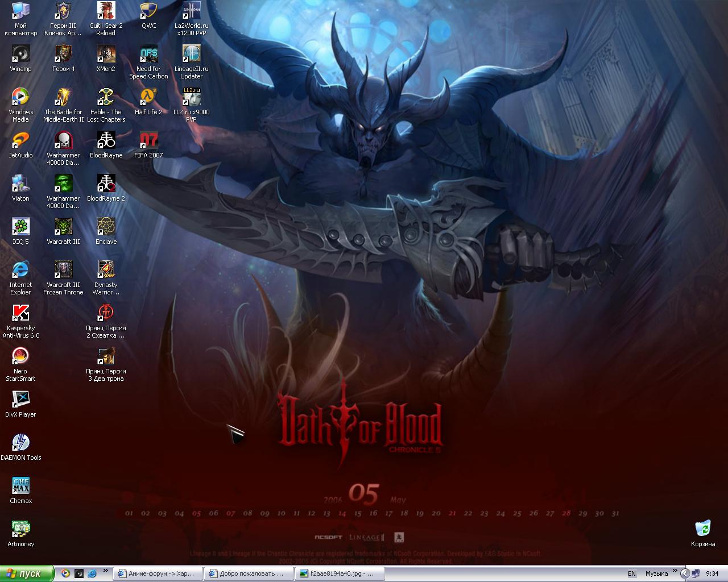
Task: Click the network connection tray icon
Action: (x=695, y=574)
